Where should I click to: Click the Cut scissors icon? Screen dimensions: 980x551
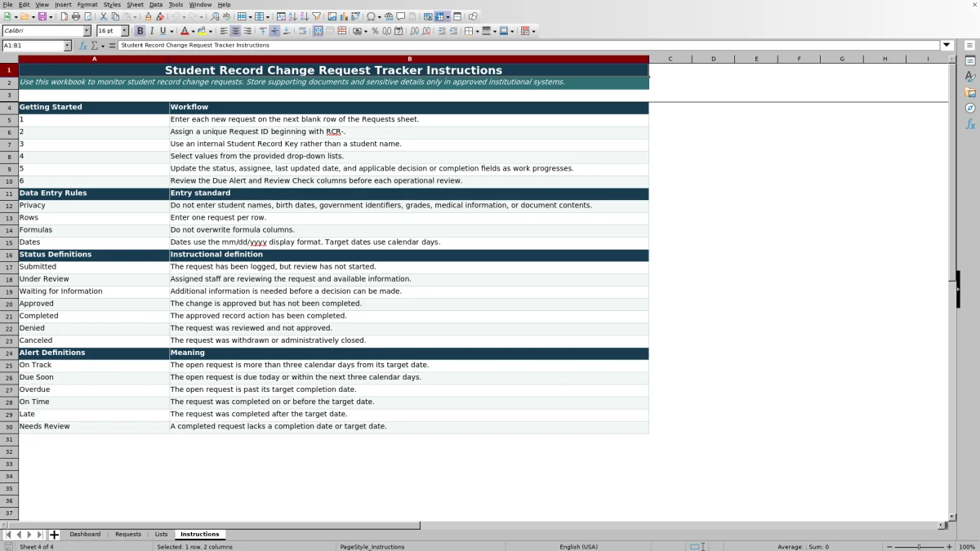[104, 16]
